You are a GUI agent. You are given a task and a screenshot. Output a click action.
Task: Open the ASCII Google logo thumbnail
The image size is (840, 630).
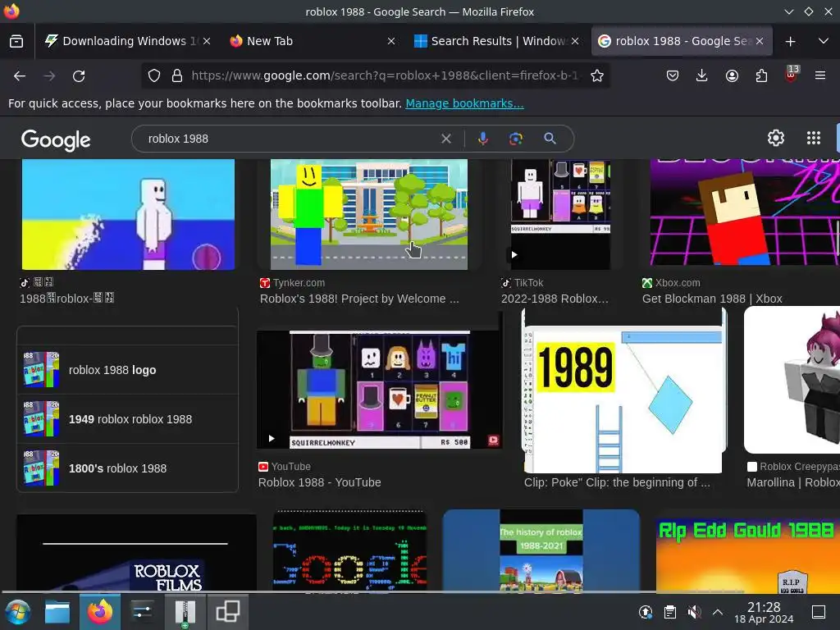pyautogui.click(x=349, y=550)
